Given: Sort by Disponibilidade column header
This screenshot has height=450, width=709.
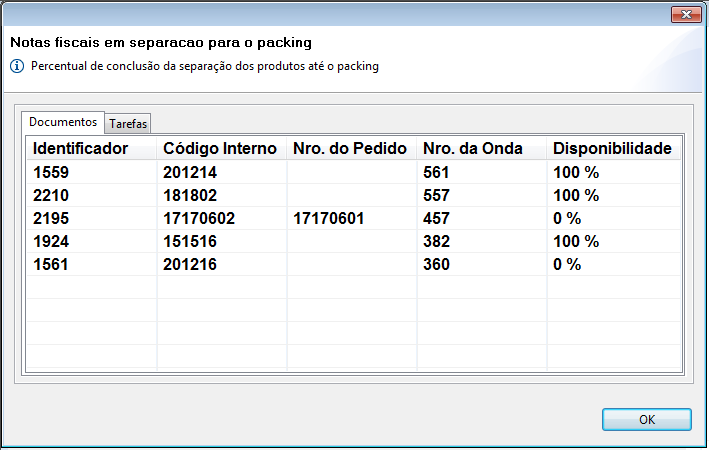Looking at the screenshot, I should click(612, 148).
